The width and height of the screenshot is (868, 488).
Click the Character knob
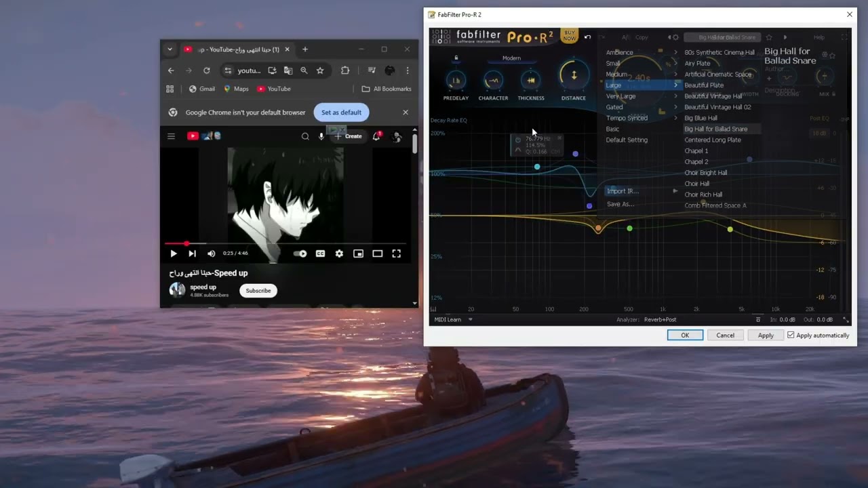tap(493, 81)
